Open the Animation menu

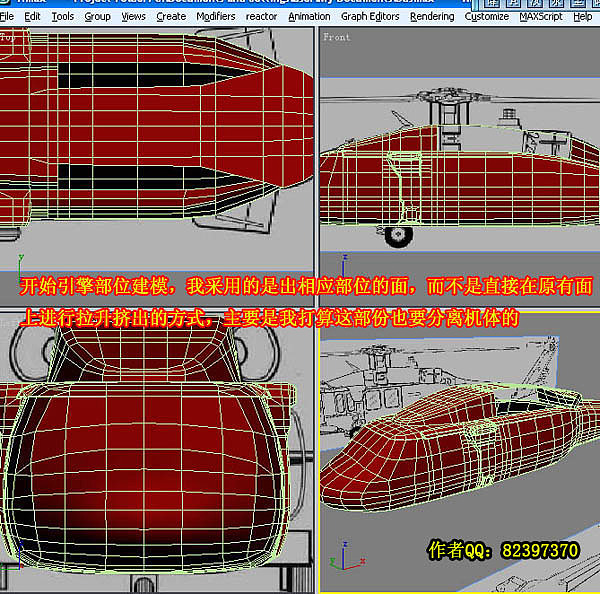(309, 17)
